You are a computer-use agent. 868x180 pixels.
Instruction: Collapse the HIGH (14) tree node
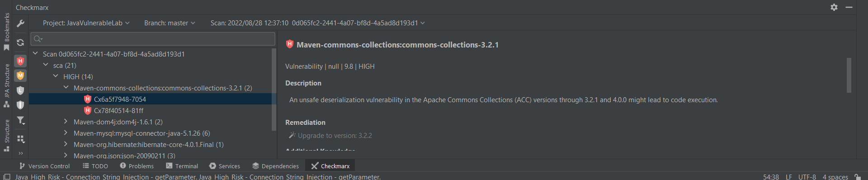56,76
